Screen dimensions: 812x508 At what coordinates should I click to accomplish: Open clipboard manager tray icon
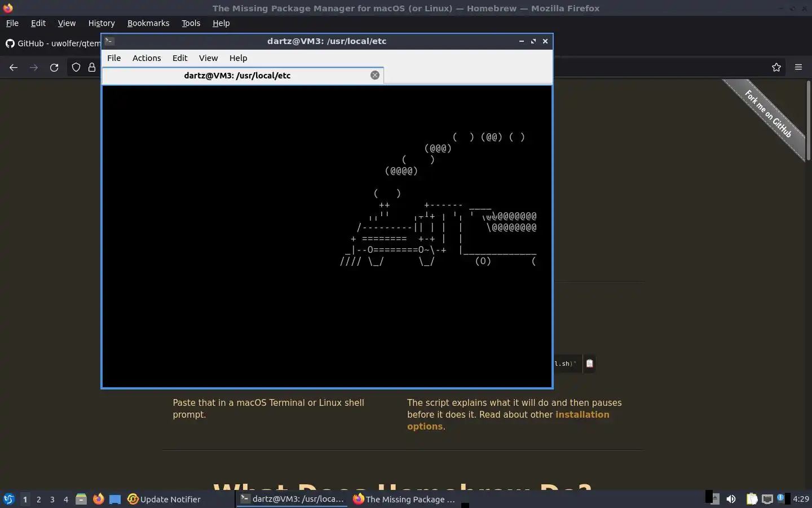pyautogui.click(x=752, y=499)
